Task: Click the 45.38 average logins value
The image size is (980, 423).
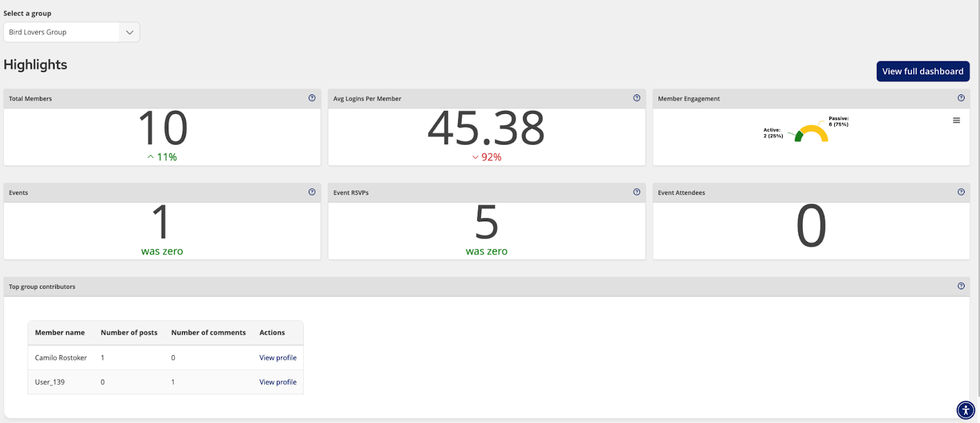Action: coord(486,128)
